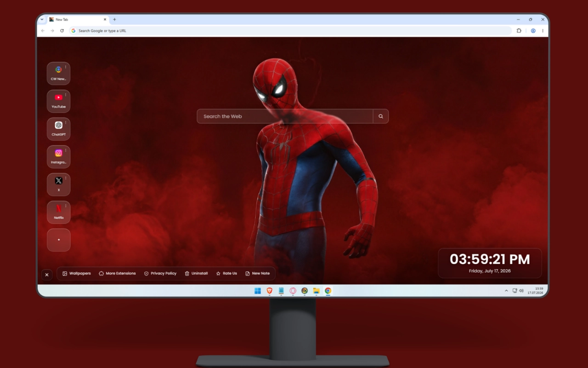Add a new shortcut with plus tile

[58, 240]
